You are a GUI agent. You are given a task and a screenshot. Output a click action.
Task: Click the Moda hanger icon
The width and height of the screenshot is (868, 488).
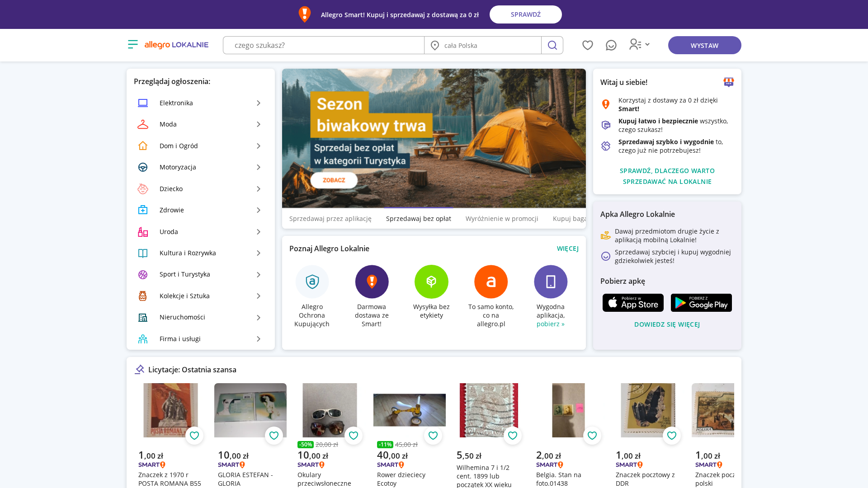tap(143, 124)
